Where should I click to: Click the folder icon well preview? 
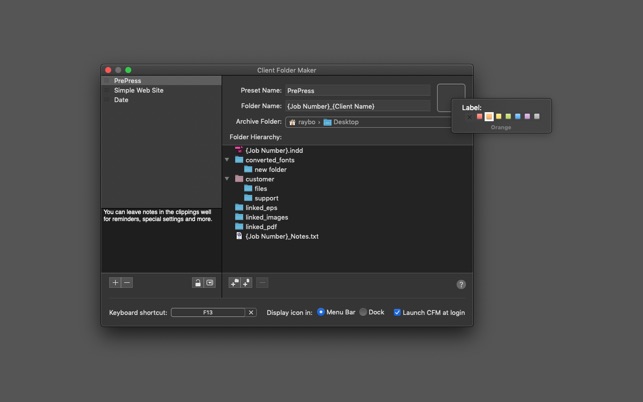point(450,97)
